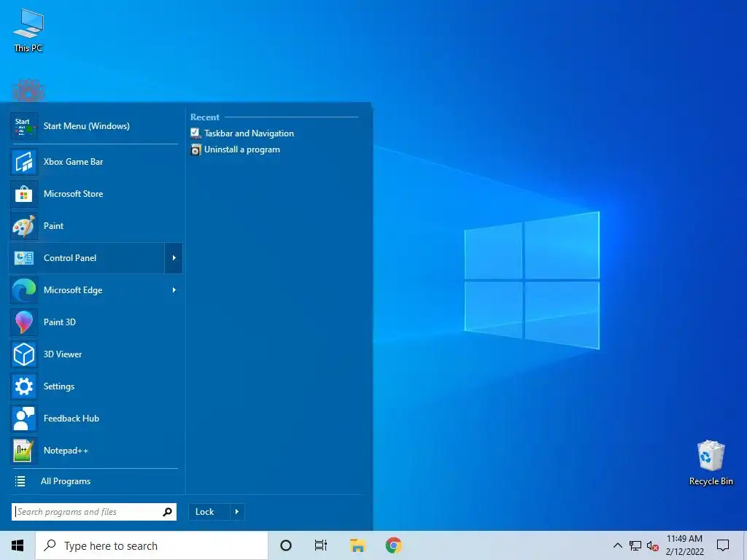Click muted volume icon in tray
Screen dimensions: 747x560
tap(653, 546)
